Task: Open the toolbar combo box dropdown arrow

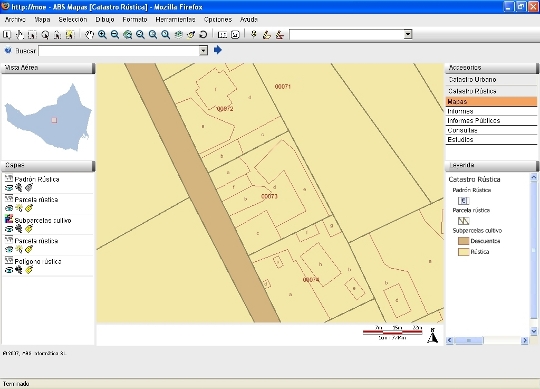Action: click(x=408, y=34)
